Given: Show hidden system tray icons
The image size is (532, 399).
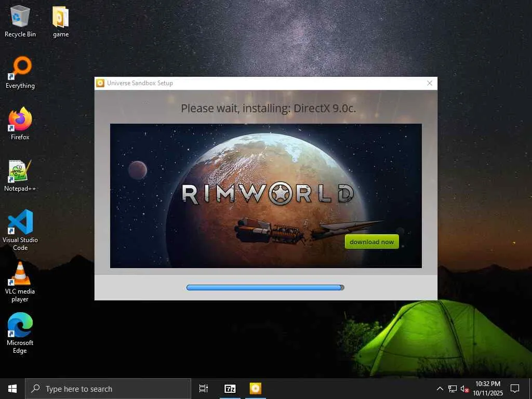Looking at the screenshot, I should coord(440,389).
